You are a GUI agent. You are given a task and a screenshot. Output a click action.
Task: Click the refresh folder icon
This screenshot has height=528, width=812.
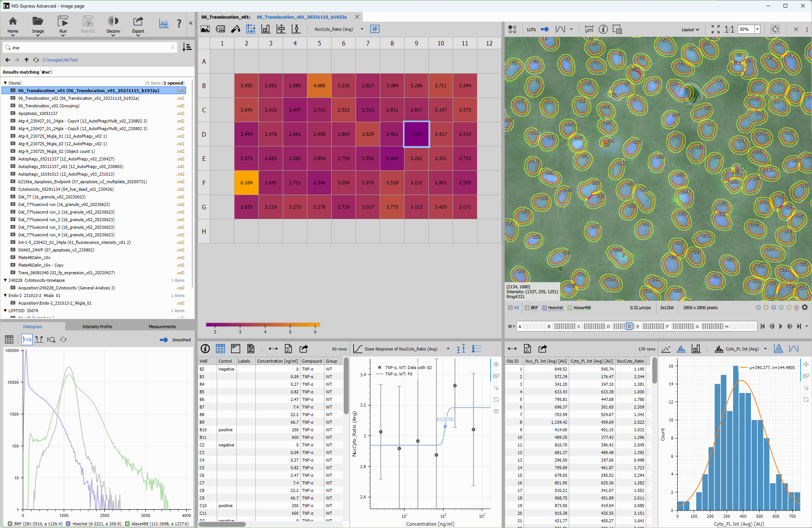point(36,60)
